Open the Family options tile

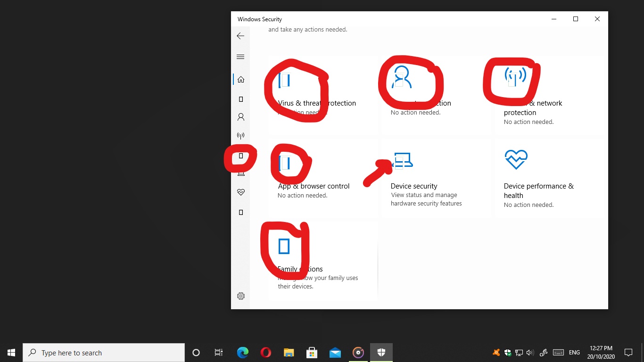(x=323, y=261)
